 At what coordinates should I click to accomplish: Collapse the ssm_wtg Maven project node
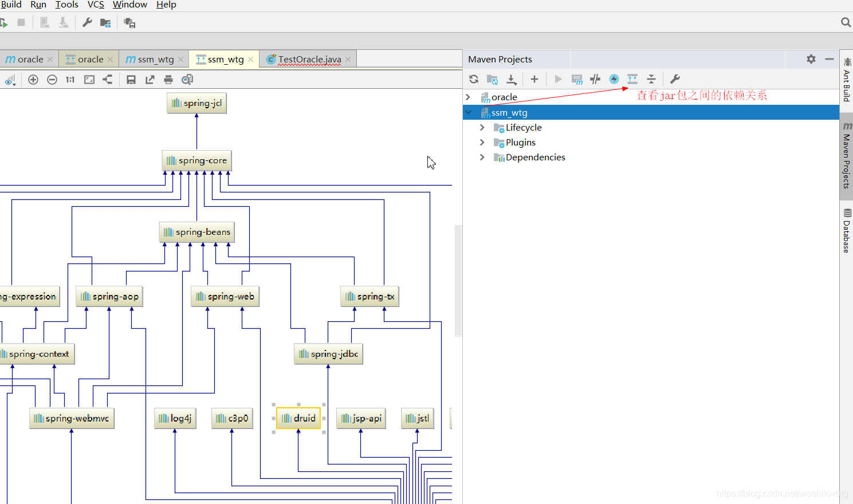coord(469,112)
